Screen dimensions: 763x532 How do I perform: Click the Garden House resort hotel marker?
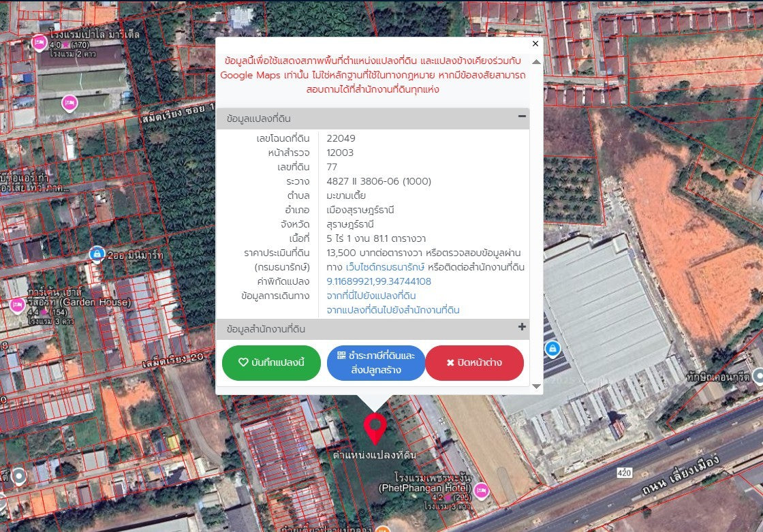tap(17, 304)
